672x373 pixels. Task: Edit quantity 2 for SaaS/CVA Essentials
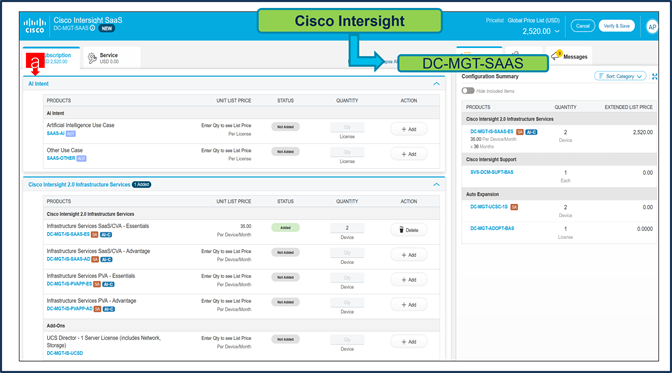[x=347, y=228]
